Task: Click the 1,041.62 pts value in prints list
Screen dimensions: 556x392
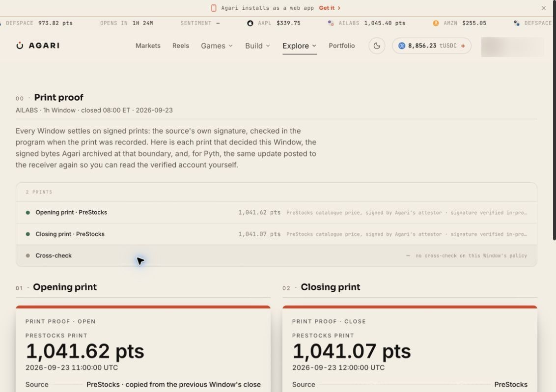Action: pos(259,213)
